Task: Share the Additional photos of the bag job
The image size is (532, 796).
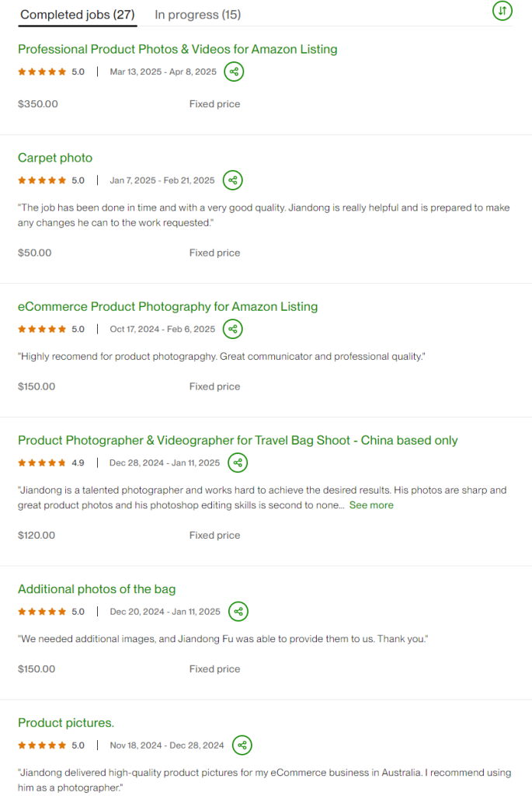Action: point(238,612)
